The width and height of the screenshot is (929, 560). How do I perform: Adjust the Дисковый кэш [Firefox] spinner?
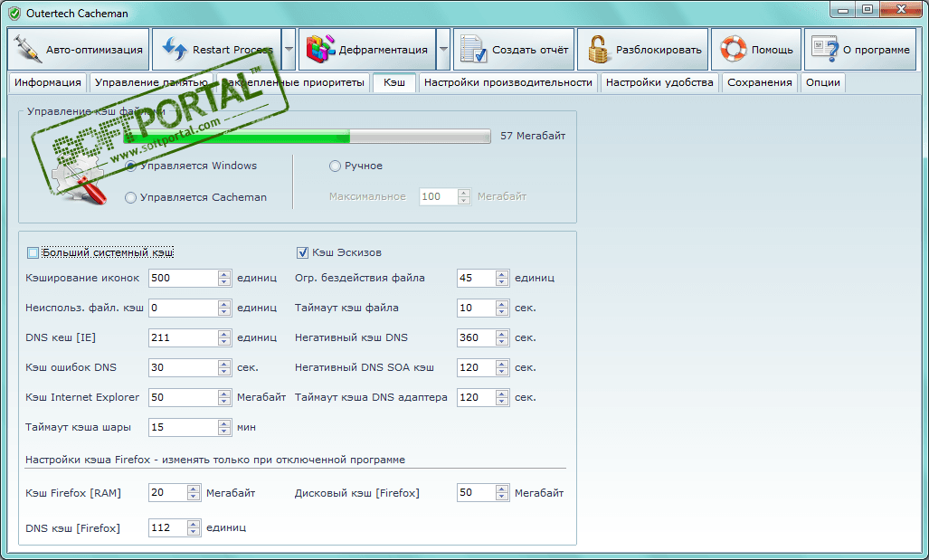502,492
